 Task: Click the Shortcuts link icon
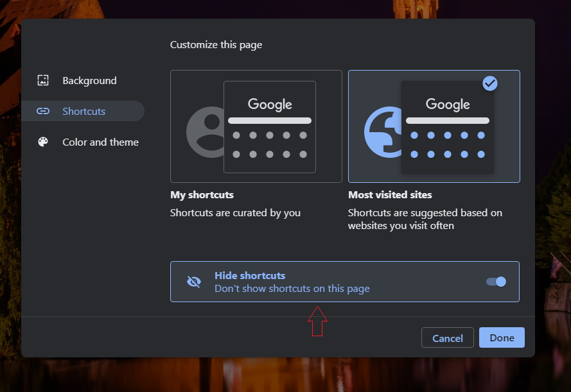[43, 111]
